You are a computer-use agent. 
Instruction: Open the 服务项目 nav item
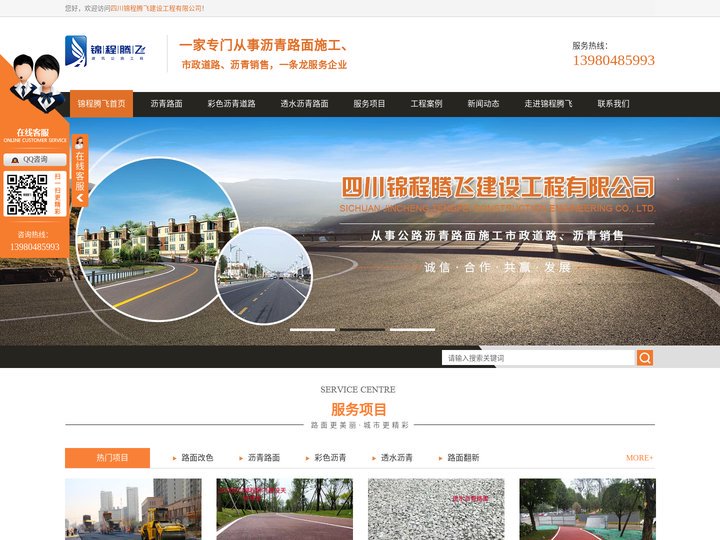(x=369, y=104)
